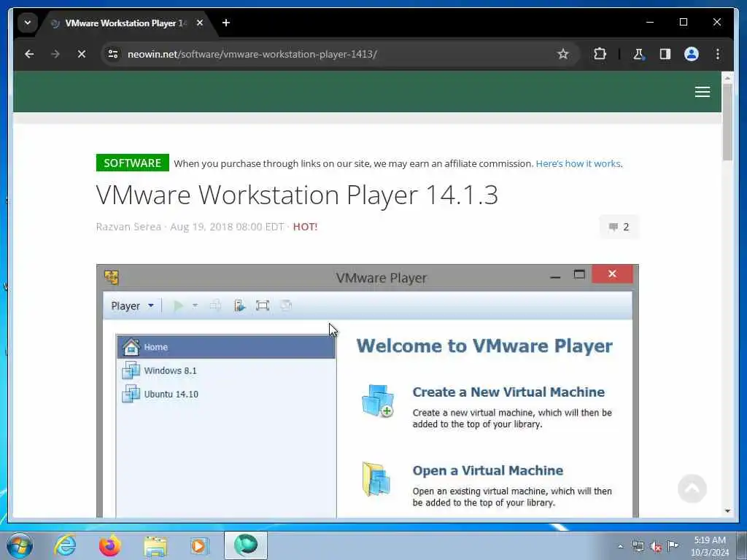Open the Windows Start menu
This screenshot has height=560, width=747.
(x=20, y=545)
